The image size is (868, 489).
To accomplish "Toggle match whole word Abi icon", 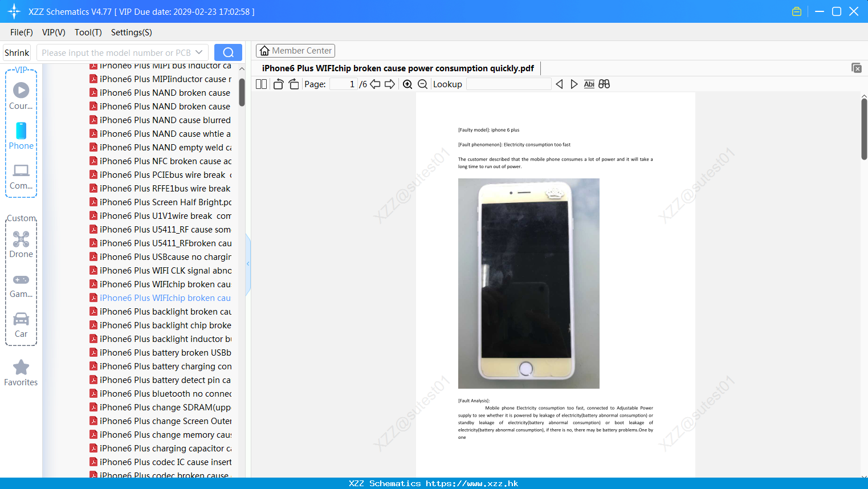I will pos(589,84).
